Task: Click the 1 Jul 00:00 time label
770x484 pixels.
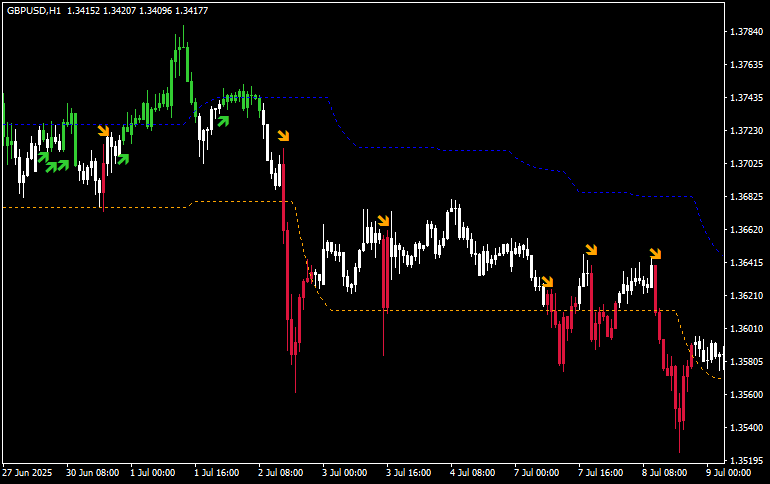Action: point(152,473)
